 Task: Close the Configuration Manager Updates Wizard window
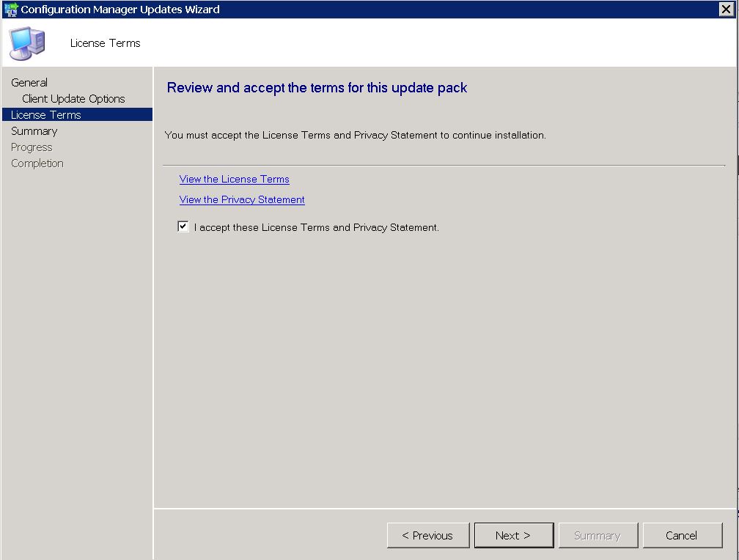[x=727, y=9]
